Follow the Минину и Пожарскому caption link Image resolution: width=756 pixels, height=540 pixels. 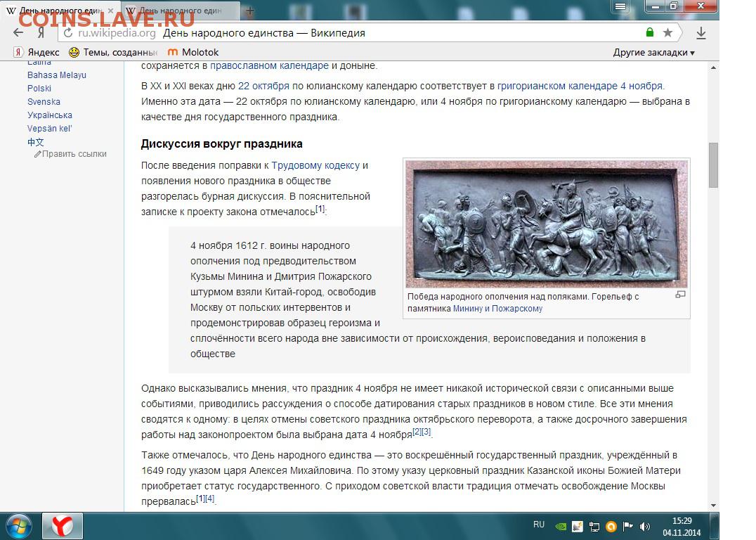click(497, 309)
